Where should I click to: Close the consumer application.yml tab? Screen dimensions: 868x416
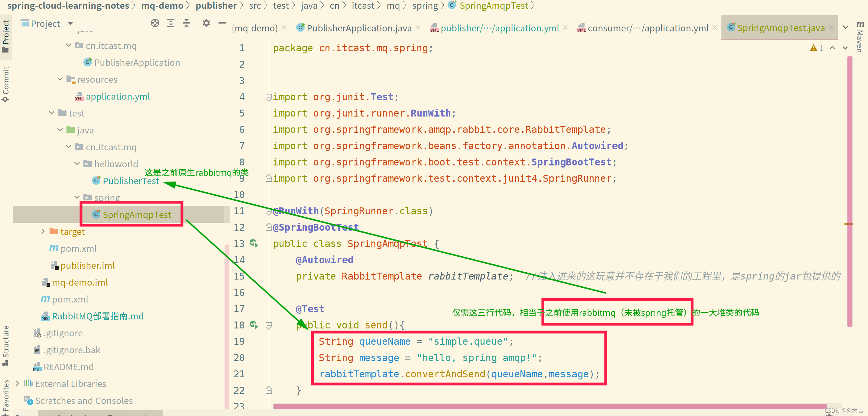(x=714, y=27)
